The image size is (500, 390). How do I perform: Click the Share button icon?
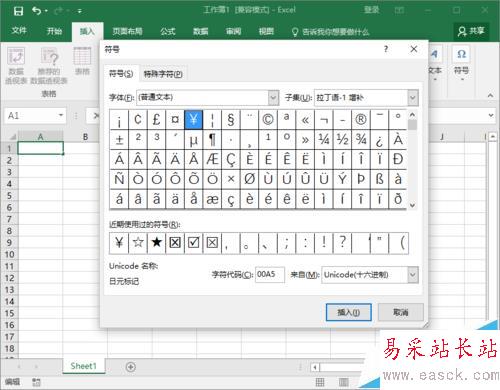pyautogui.click(x=462, y=32)
